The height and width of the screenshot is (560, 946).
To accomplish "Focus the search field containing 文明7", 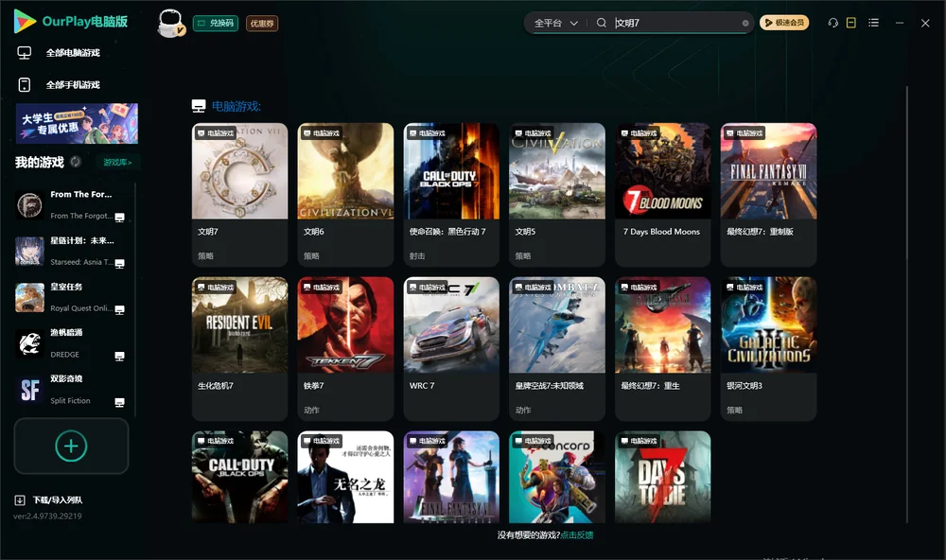I will click(675, 23).
